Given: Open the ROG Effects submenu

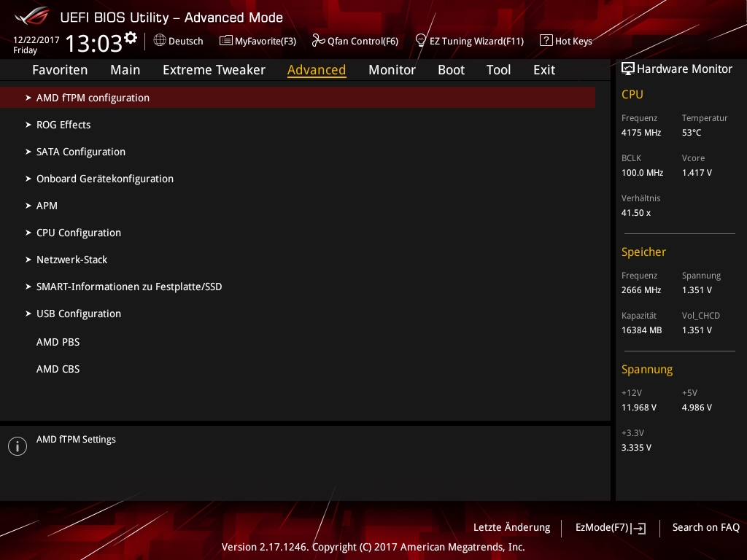Looking at the screenshot, I should 63,125.
